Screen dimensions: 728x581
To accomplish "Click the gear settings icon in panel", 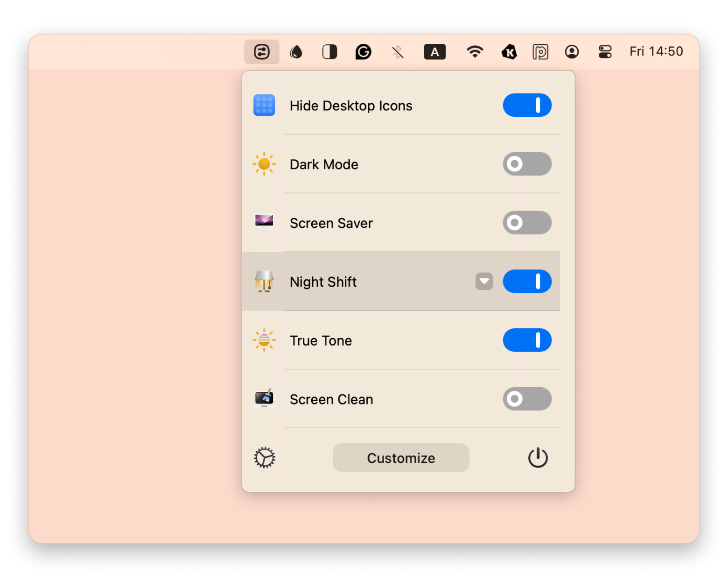I will (265, 458).
